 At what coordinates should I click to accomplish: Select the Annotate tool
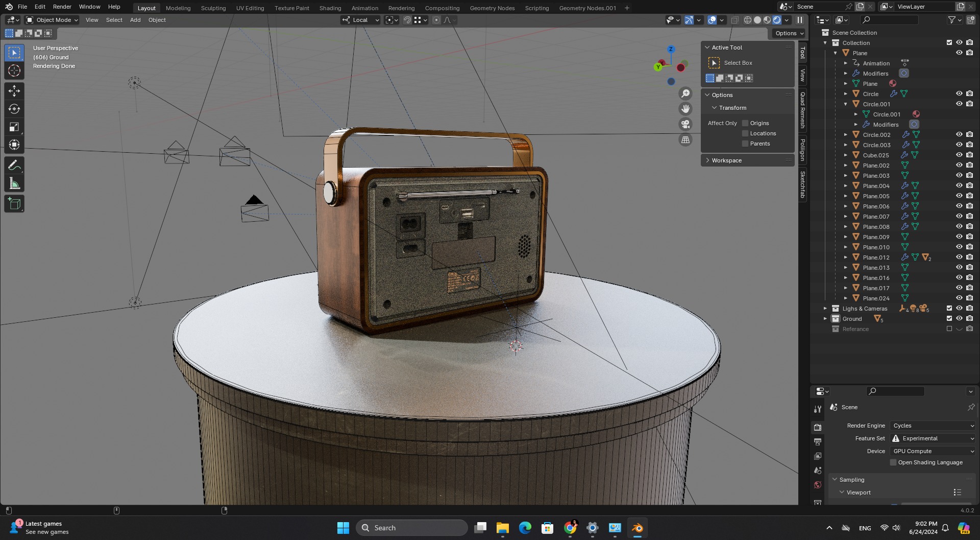[14, 166]
